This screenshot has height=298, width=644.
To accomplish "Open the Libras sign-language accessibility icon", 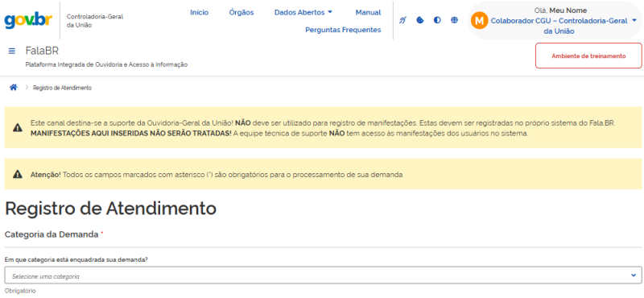I will click(x=402, y=20).
